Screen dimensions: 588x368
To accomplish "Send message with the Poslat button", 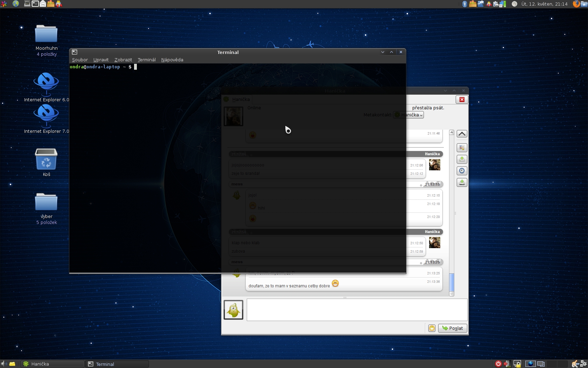I will 453,328.
